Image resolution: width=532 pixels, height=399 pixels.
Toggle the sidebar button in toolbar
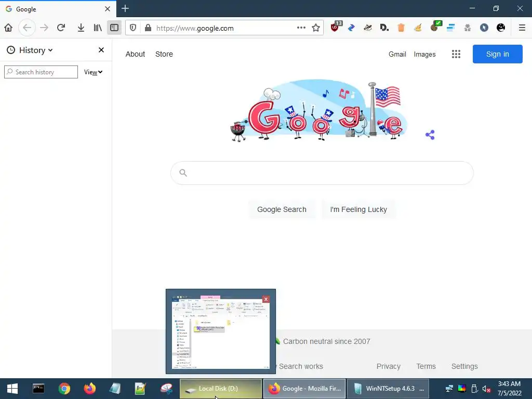tap(114, 28)
